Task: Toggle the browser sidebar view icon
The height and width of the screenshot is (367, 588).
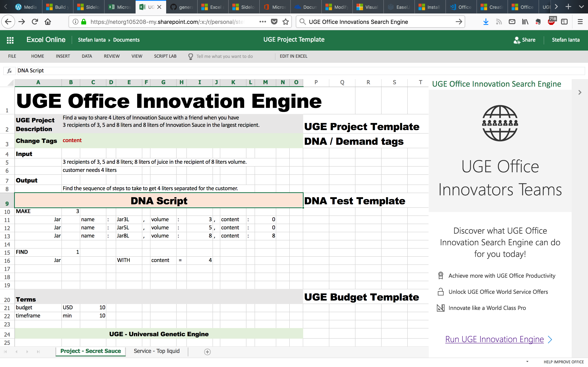Action: click(x=564, y=22)
